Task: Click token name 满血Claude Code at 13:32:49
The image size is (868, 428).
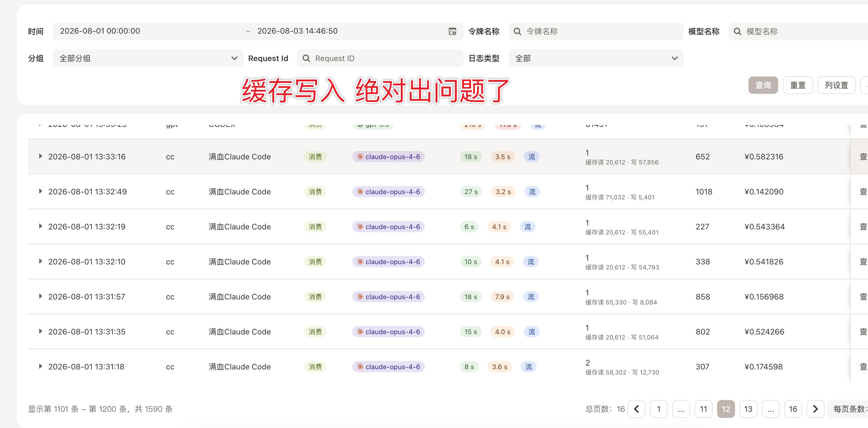Action: point(240,192)
